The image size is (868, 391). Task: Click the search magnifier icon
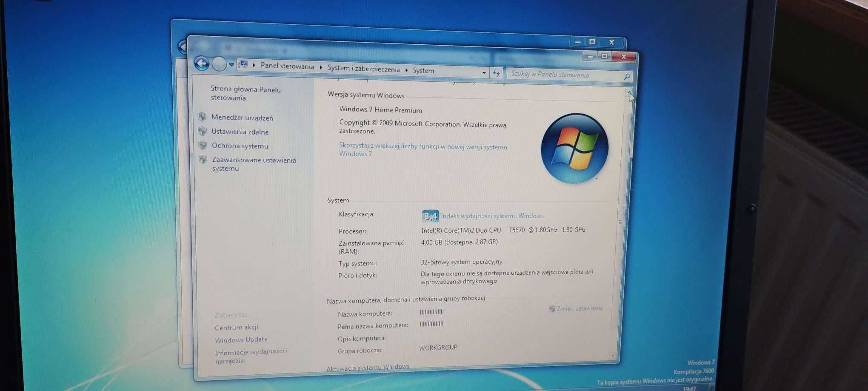pos(627,77)
